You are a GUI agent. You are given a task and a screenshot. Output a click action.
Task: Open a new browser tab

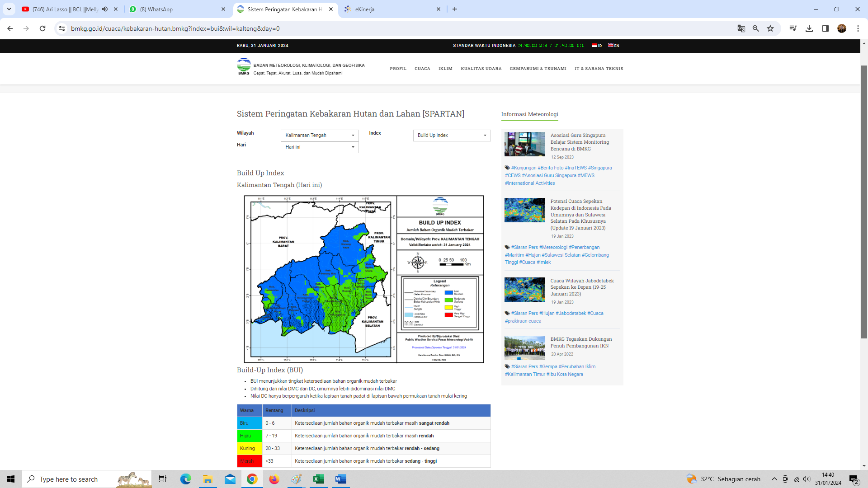click(x=455, y=9)
